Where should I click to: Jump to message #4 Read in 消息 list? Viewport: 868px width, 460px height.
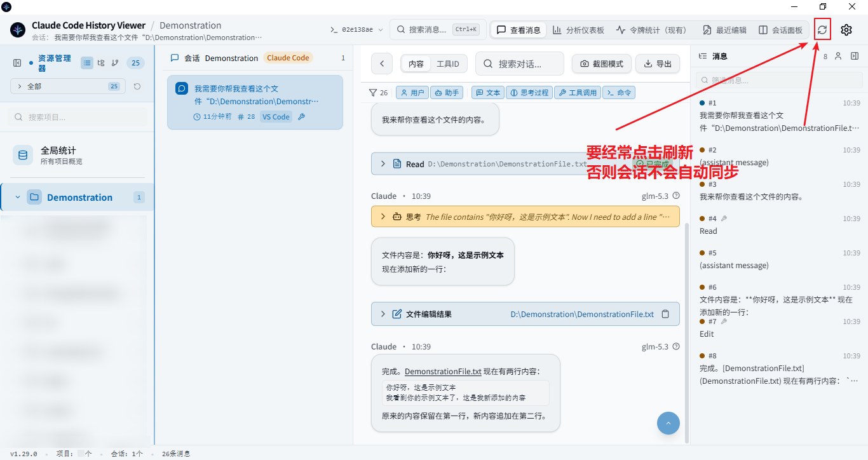click(x=779, y=225)
